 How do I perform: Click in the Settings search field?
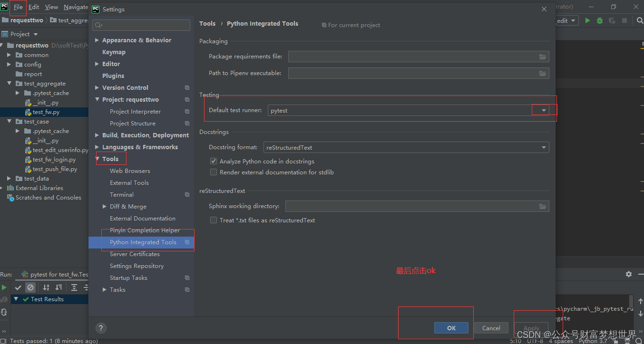click(141, 25)
